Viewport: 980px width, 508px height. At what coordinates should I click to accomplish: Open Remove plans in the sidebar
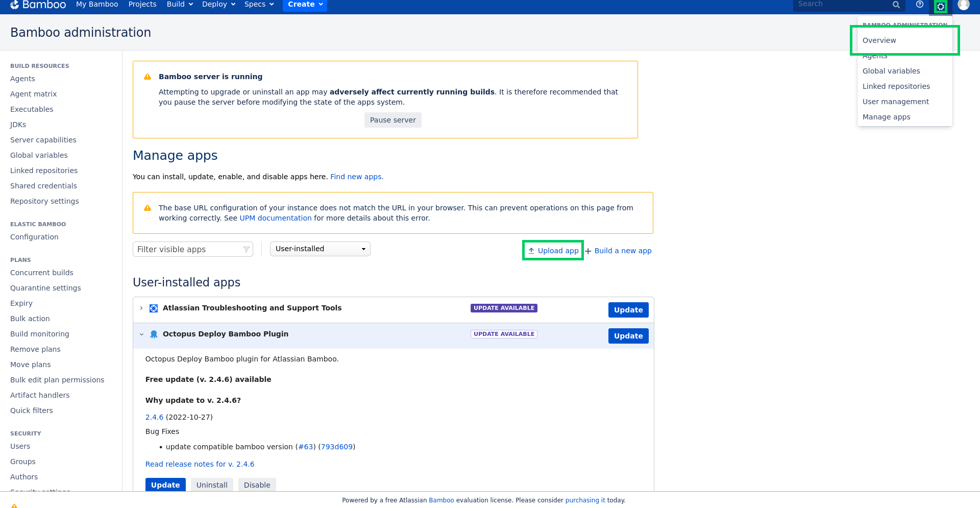click(35, 349)
